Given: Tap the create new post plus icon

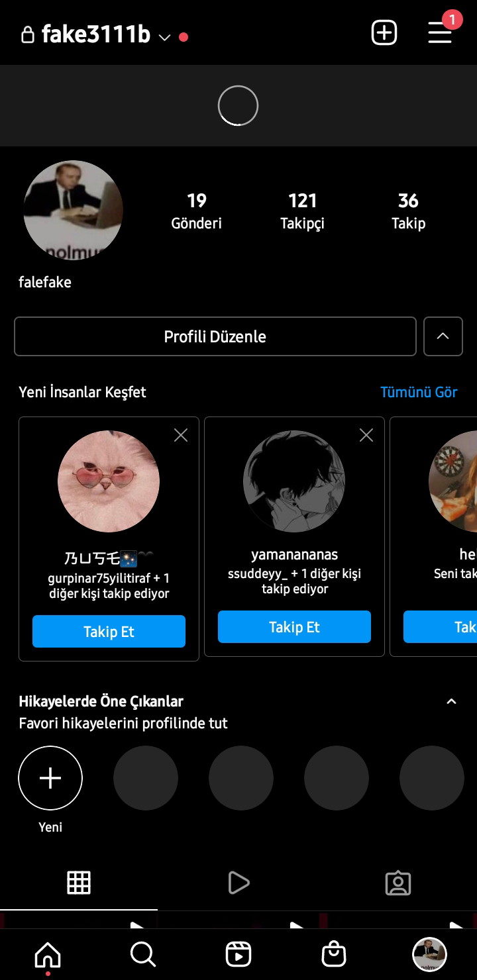Looking at the screenshot, I should point(384,33).
